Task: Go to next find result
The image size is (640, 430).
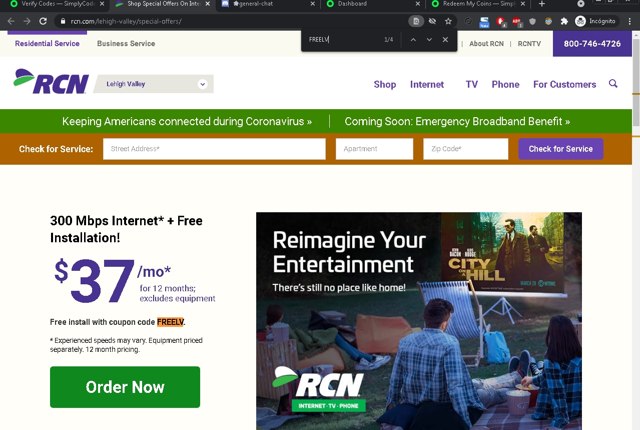Action: pyautogui.click(x=429, y=40)
